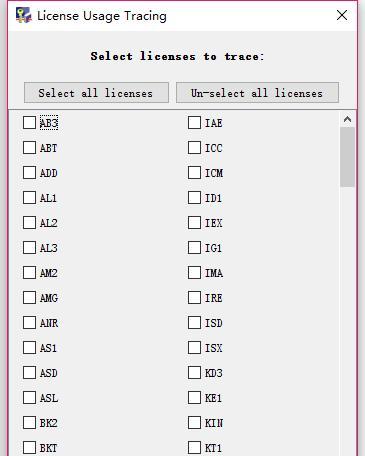The image size is (365, 456).
Task: Tick the AM2 license box
Action: (x=29, y=273)
